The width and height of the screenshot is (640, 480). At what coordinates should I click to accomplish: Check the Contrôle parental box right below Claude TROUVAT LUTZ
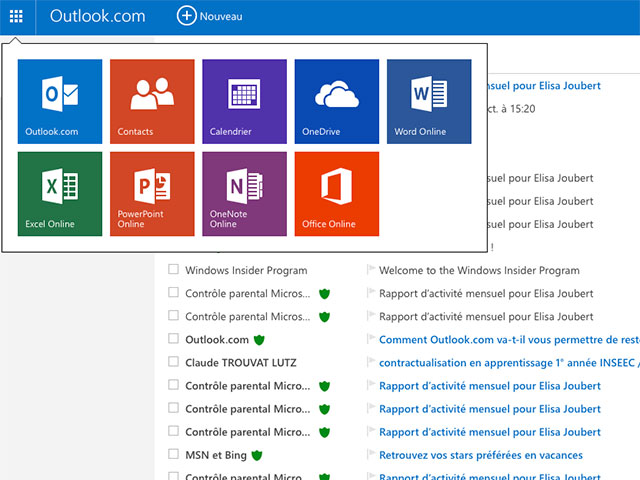[173, 385]
